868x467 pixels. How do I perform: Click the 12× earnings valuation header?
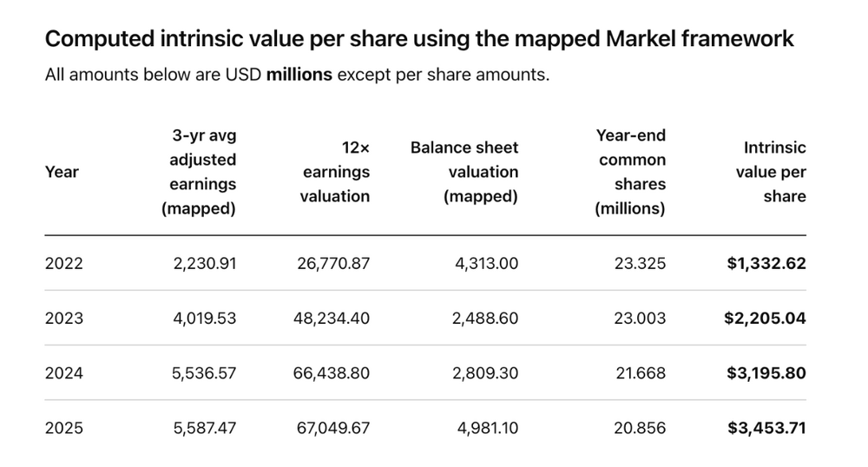pos(335,172)
